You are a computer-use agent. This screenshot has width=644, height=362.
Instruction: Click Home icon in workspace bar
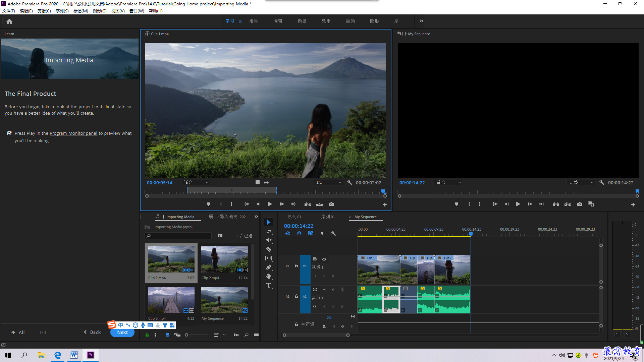9,21
